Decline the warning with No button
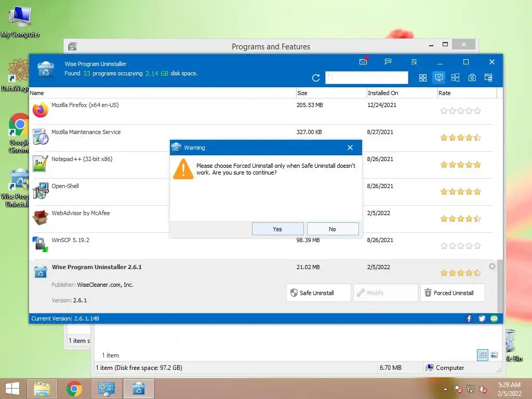Viewport: 532px width, 399px height. pyautogui.click(x=332, y=229)
